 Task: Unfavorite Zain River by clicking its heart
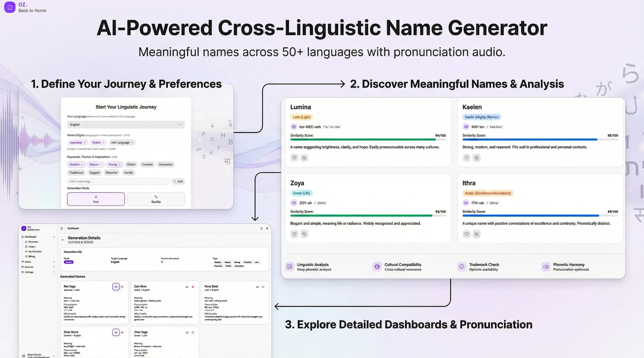(x=193, y=287)
